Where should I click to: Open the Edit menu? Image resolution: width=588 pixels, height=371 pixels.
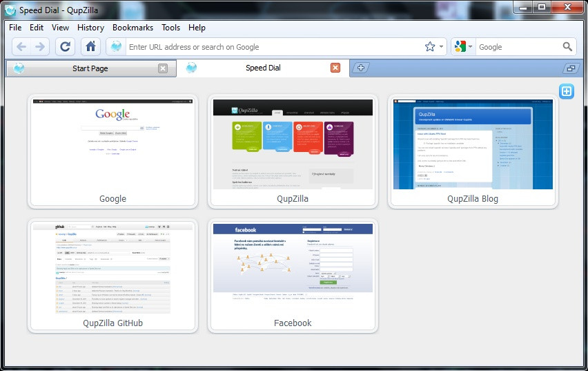point(37,28)
